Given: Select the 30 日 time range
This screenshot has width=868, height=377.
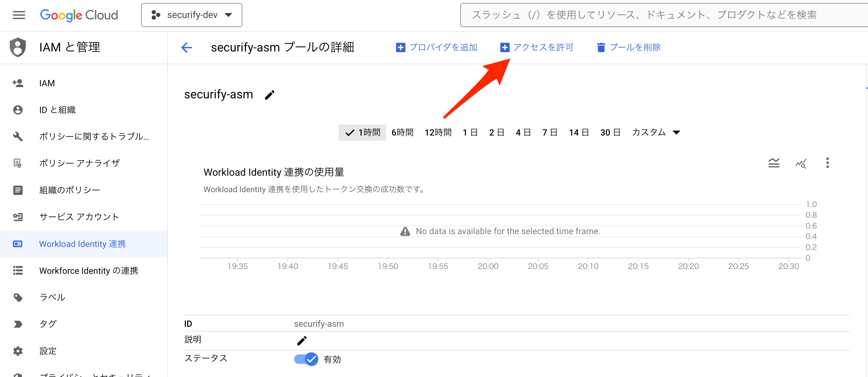Looking at the screenshot, I should (x=610, y=133).
